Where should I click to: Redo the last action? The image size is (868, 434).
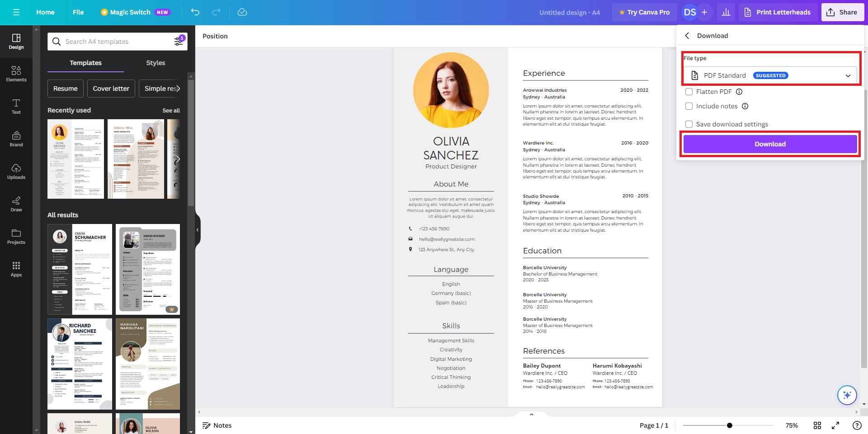[216, 12]
